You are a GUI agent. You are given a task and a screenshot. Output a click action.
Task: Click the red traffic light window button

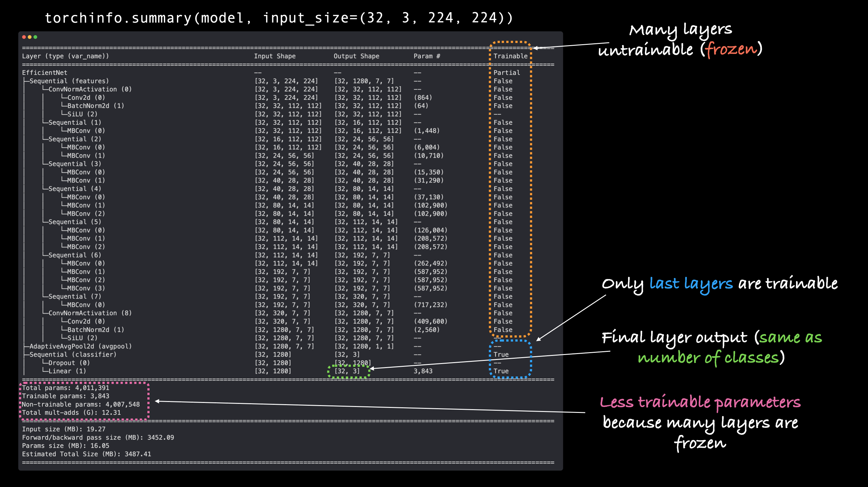(24, 37)
